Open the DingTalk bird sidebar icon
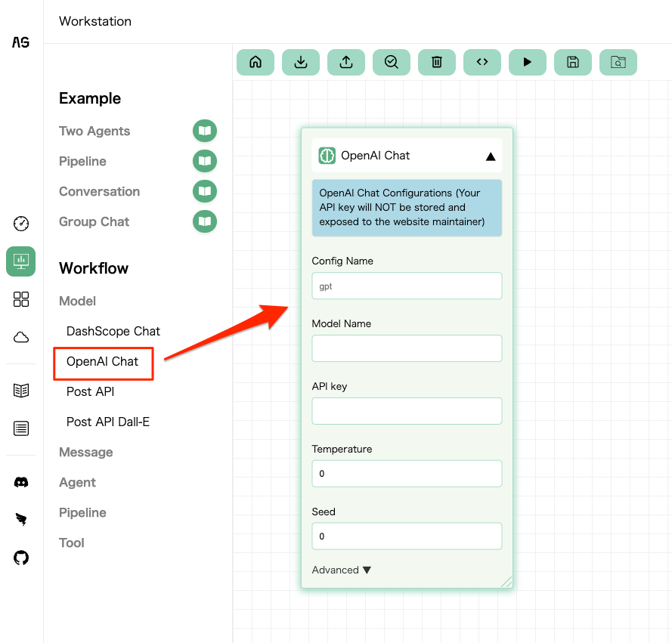Image resolution: width=672 pixels, height=643 pixels. [21, 519]
